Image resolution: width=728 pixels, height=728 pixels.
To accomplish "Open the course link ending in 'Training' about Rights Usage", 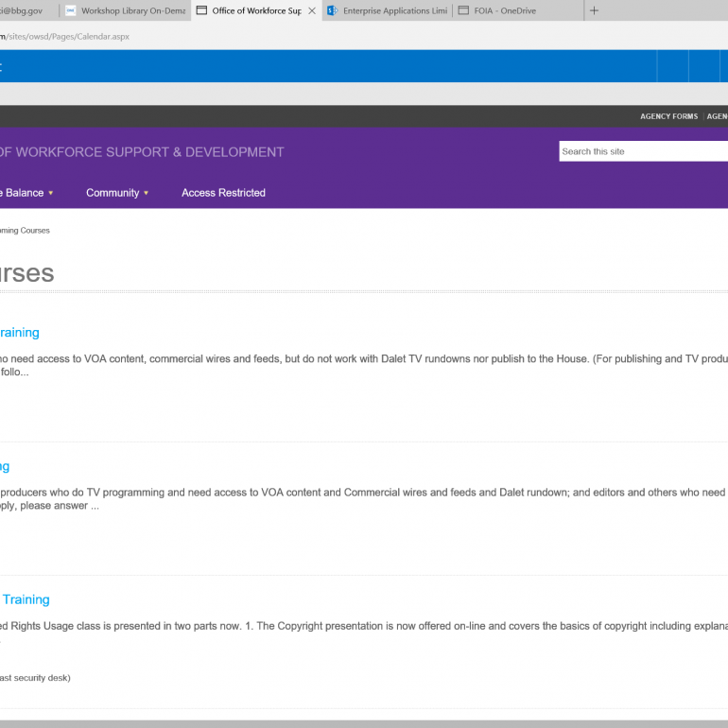I will click(26, 599).
